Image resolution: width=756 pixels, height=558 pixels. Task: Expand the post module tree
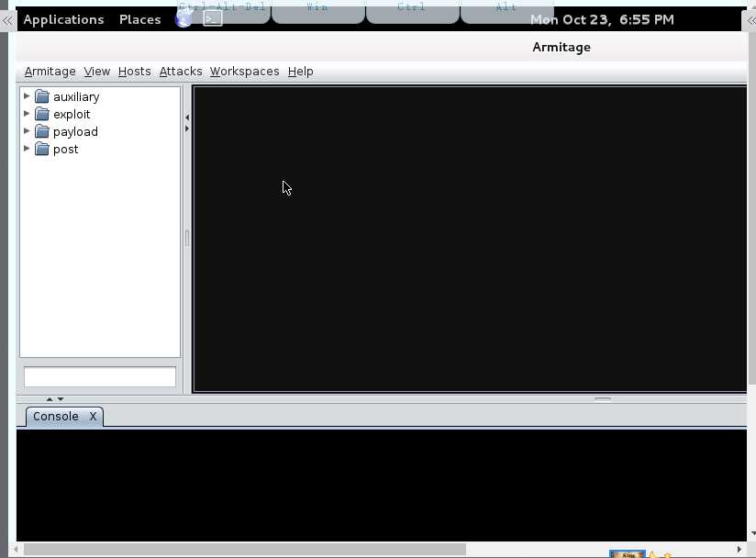tap(27, 148)
